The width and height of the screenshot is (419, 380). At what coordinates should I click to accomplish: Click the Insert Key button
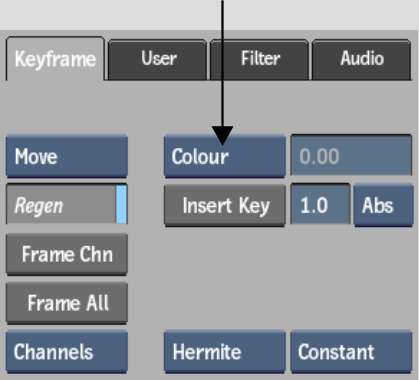click(x=225, y=206)
